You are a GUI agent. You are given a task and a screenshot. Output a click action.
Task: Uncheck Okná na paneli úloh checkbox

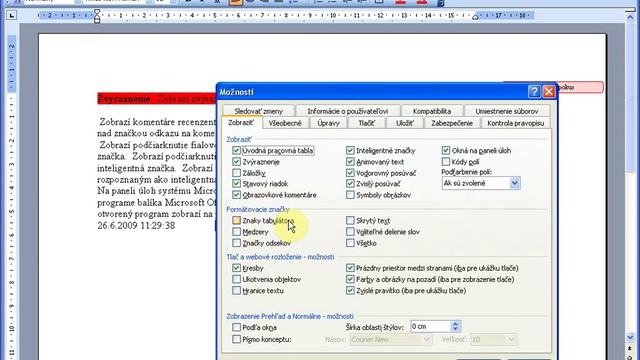click(446, 151)
